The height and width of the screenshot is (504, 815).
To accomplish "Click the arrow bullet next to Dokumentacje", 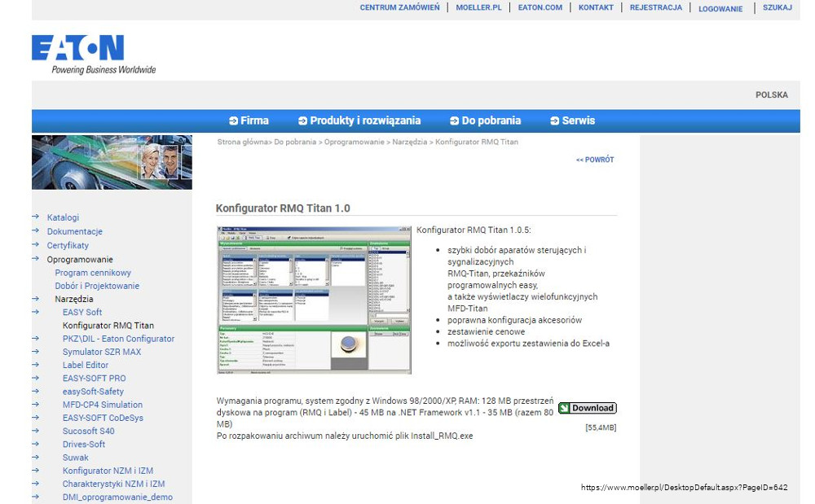I will point(35,230).
